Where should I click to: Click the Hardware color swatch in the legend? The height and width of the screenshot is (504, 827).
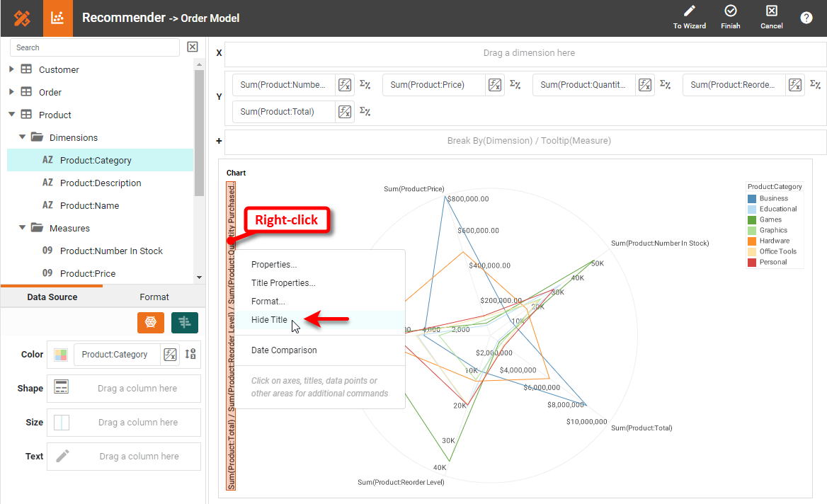point(753,241)
